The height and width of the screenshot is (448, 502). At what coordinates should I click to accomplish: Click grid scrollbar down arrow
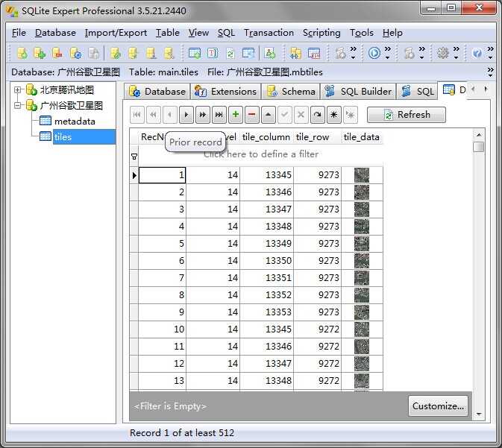(479, 414)
